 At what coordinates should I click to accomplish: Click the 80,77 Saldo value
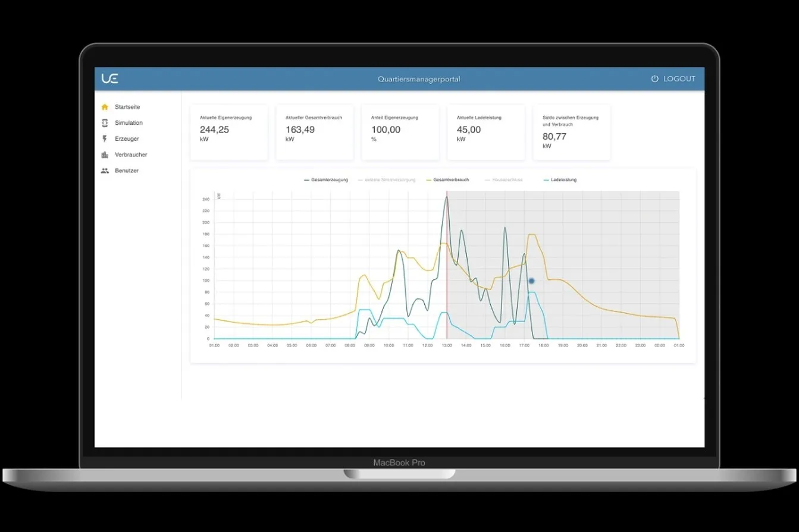[554, 136]
